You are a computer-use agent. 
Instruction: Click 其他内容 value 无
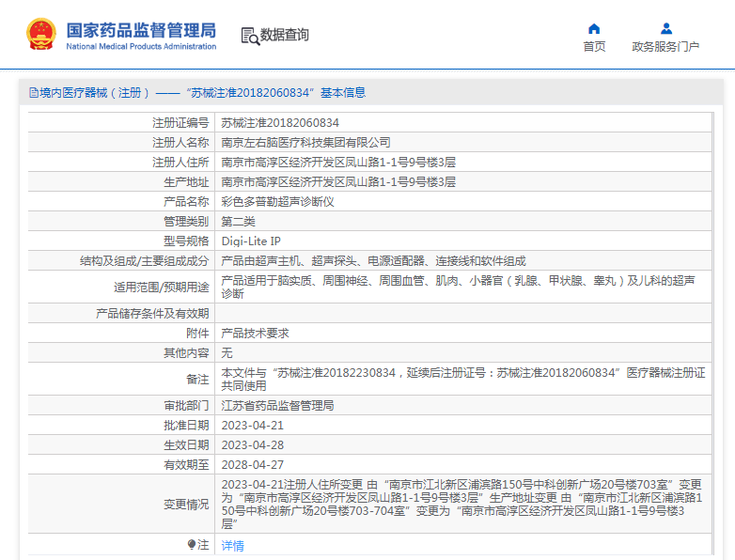pyautogui.click(x=227, y=352)
